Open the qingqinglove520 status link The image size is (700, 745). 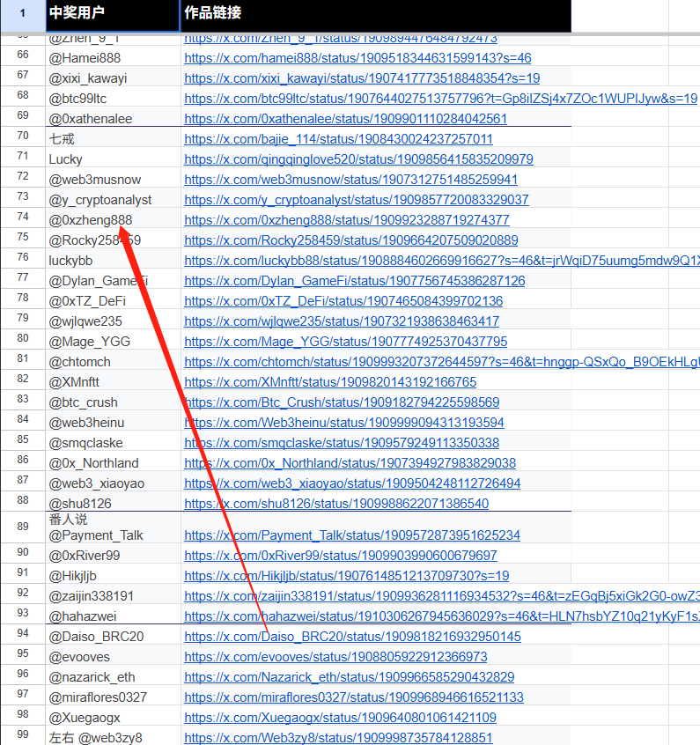point(358,159)
